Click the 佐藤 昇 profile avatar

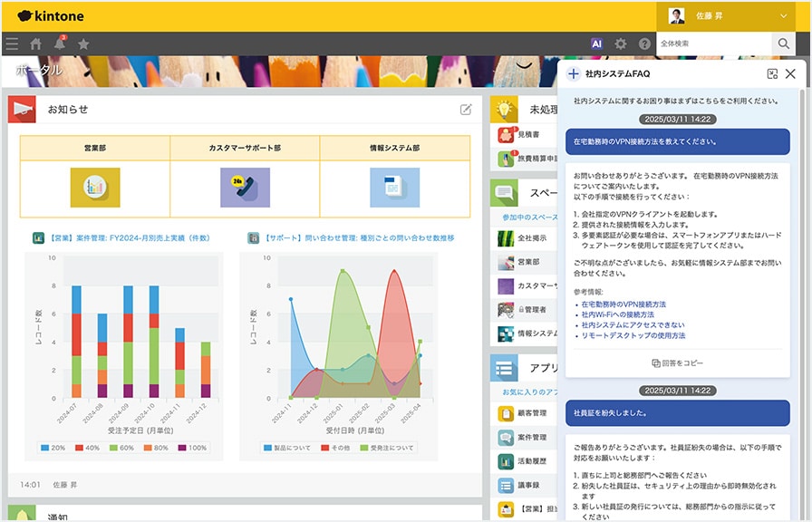(676, 16)
